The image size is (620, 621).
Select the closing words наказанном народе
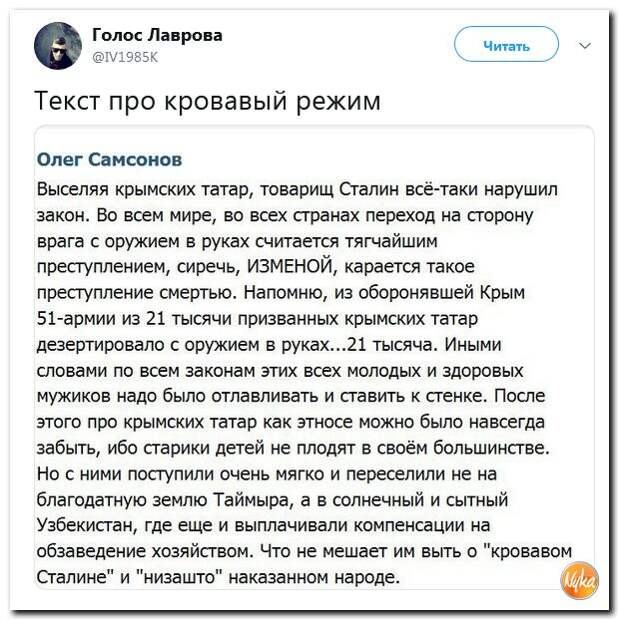(314, 577)
